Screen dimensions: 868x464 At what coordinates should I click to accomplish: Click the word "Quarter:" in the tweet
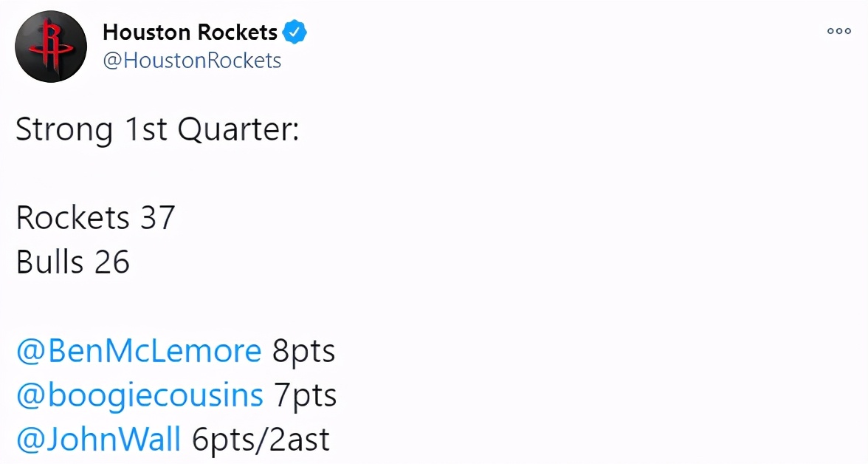pos(238,130)
